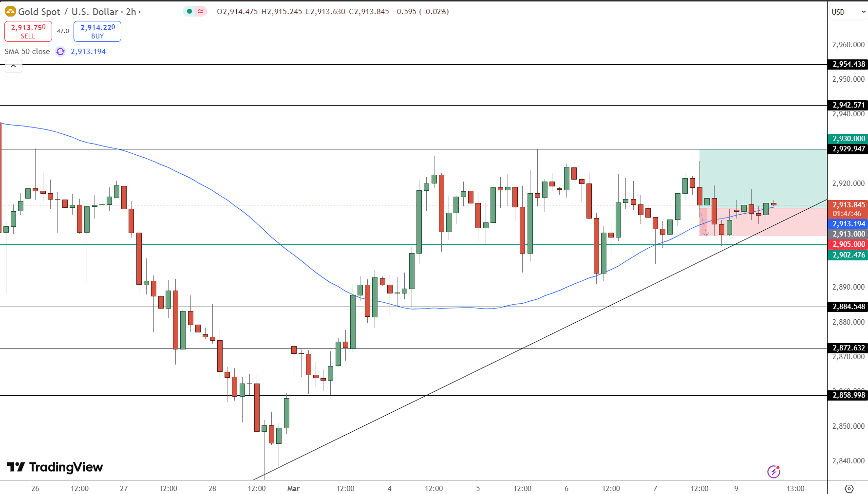The height and width of the screenshot is (494, 868).
Task: Click the SELL 2,913.75 button
Action: [x=28, y=31]
